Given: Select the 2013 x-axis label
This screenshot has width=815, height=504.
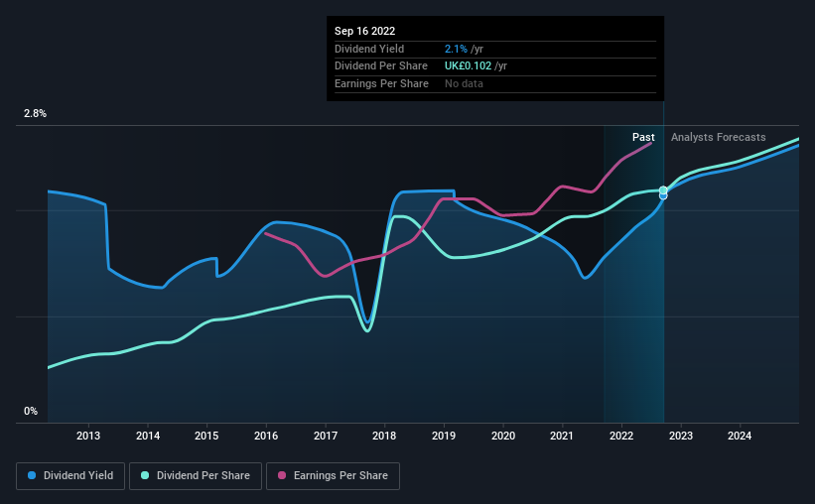Looking at the screenshot, I should pos(88,436).
